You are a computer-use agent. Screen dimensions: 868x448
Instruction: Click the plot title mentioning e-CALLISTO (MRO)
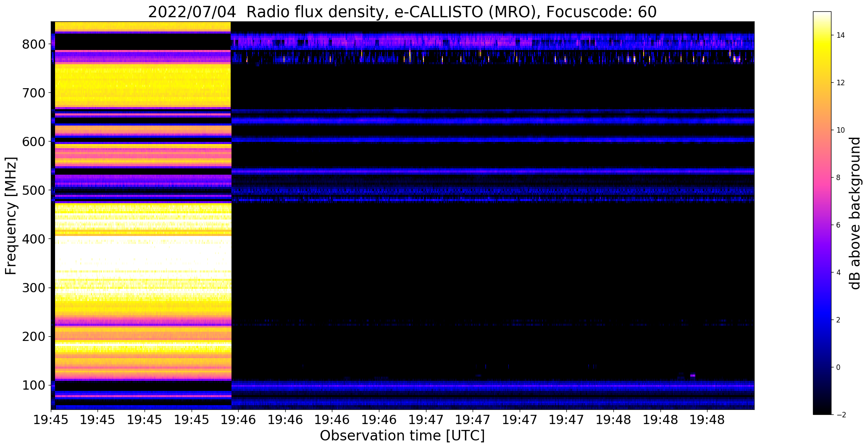402,12
